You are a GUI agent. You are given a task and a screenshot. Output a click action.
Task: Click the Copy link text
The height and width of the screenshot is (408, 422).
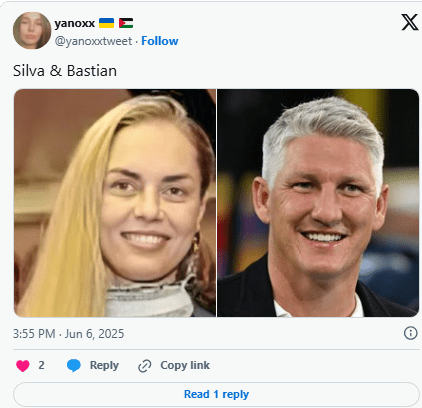tap(185, 365)
